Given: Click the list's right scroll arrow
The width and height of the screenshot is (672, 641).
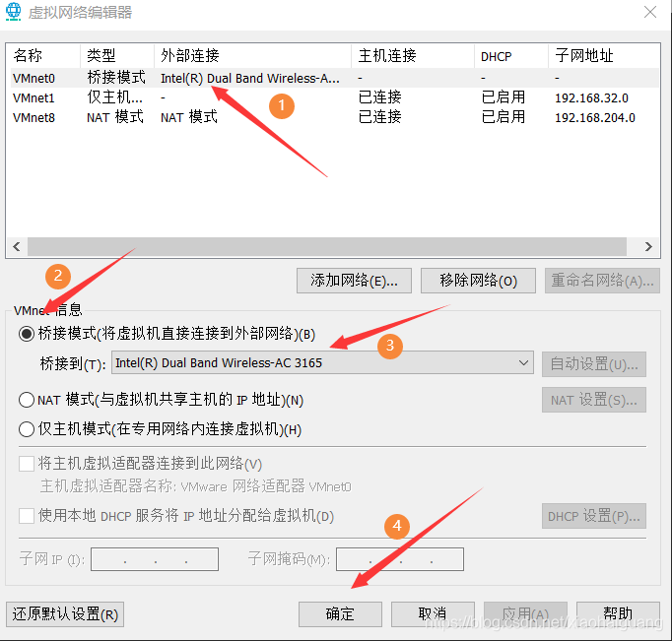Looking at the screenshot, I should click(648, 246).
